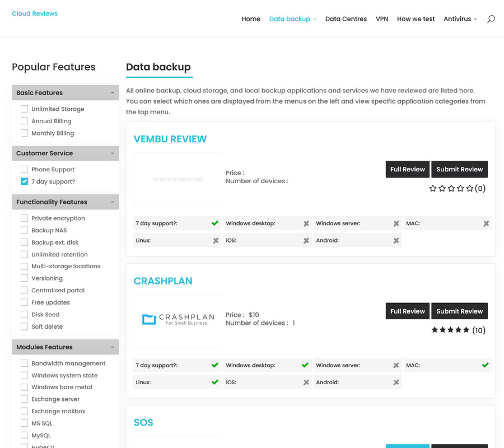Viewport: 504px width, 448px height.
Task: Check Disk Seed option
Action: [24, 314]
